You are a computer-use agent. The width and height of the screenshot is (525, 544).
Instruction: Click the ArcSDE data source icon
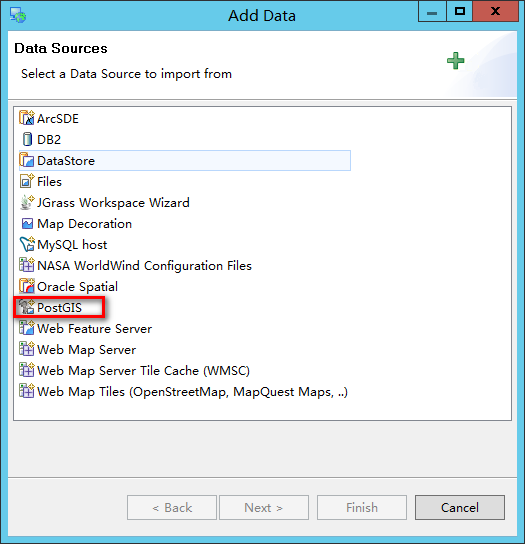[x=27, y=118]
